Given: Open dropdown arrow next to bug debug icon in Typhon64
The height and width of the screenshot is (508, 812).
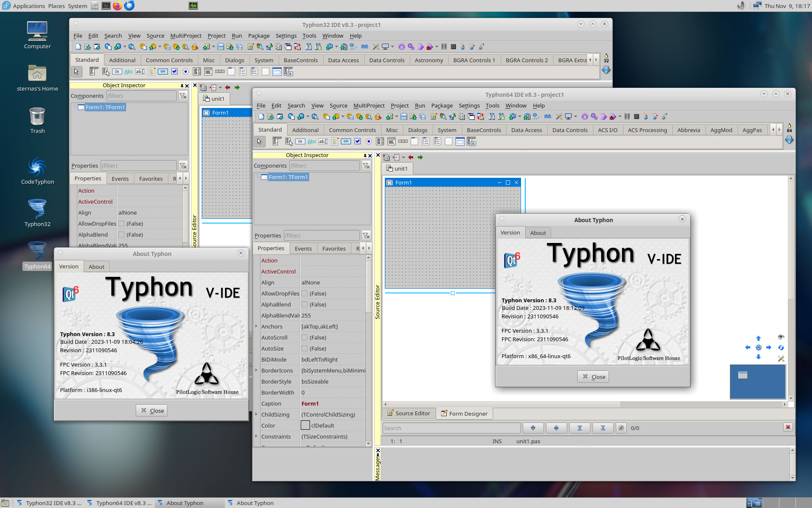Looking at the screenshot, I should [x=620, y=116].
